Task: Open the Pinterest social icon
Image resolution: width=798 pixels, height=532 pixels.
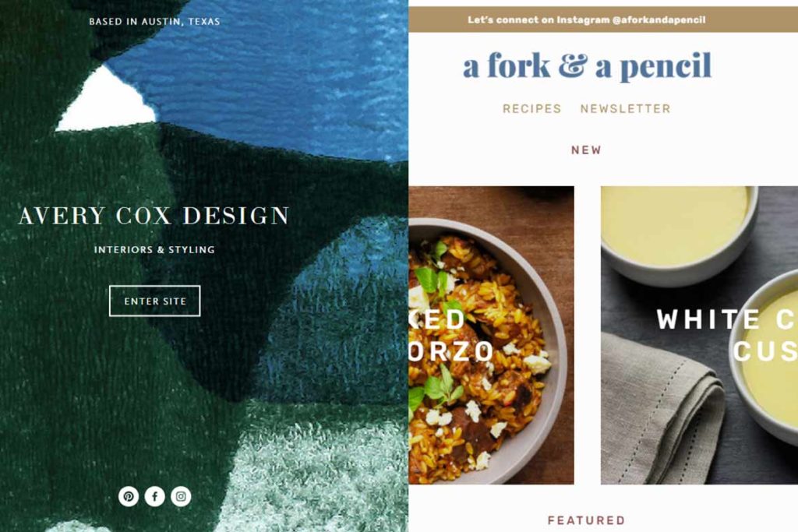Action: click(129, 496)
